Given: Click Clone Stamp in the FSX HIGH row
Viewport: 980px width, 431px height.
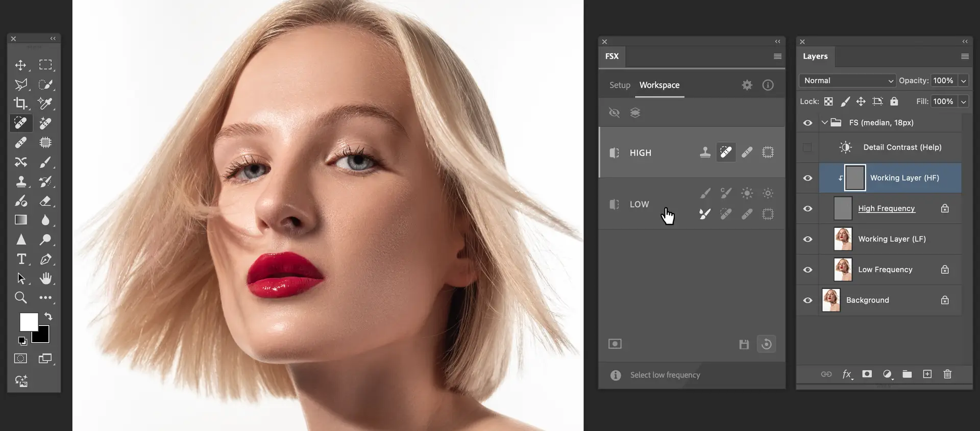Looking at the screenshot, I should coord(705,153).
